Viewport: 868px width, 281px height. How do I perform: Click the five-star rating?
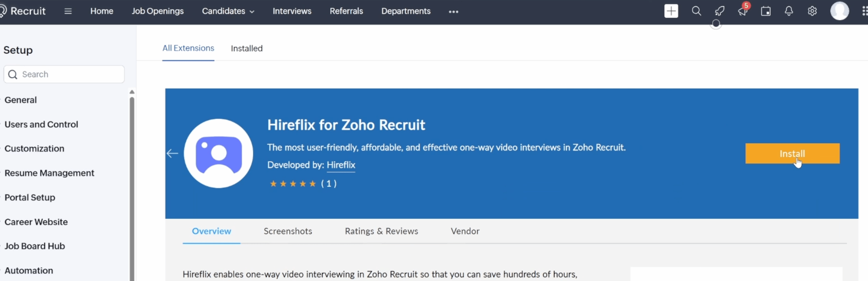[293, 183]
